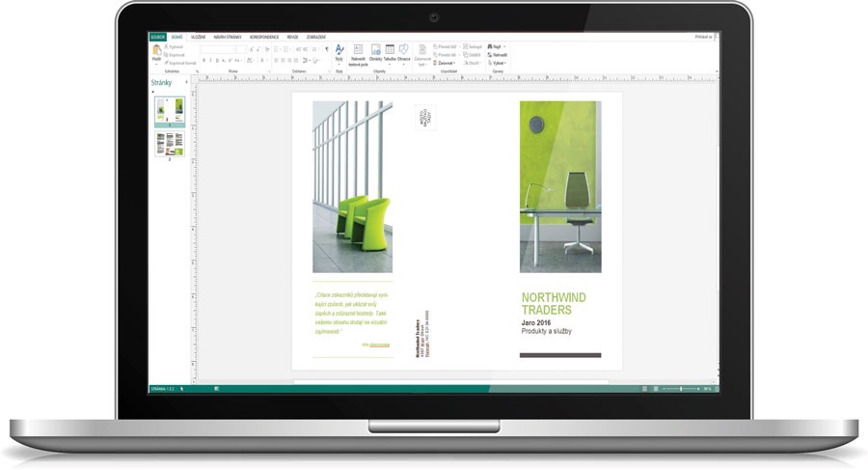Select Produkty a služby text
Image resolution: width=868 pixels, height=470 pixels.
[x=547, y=331]
